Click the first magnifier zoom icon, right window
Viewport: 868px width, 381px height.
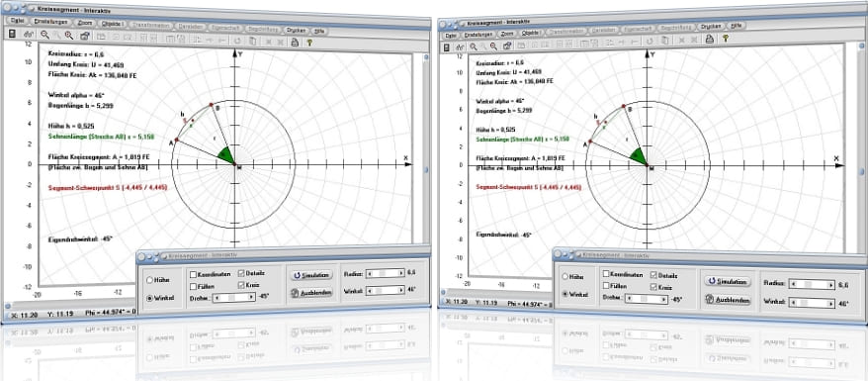474,46
